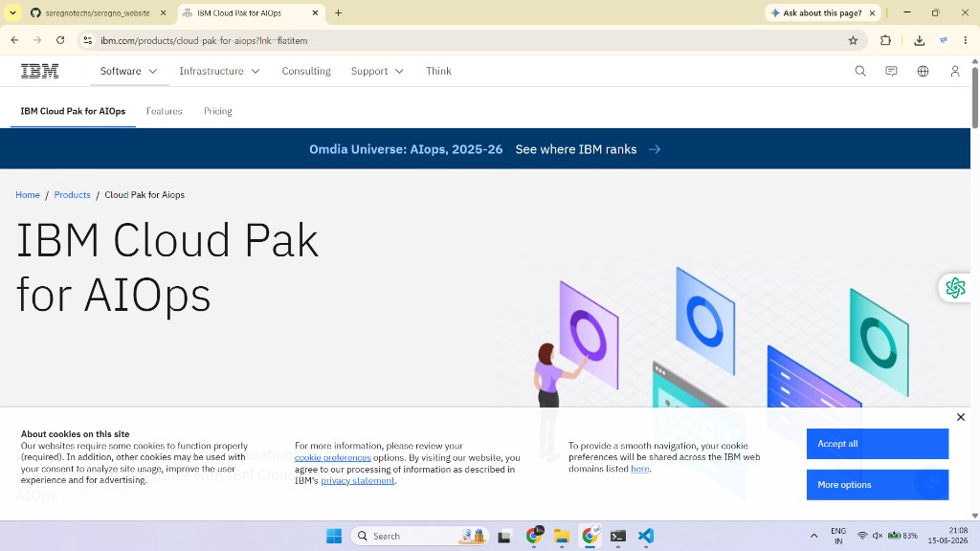Open Visual Studio Code from the taskbar
The width and height of the screenshot is (980, 551).
click(646, 536)
